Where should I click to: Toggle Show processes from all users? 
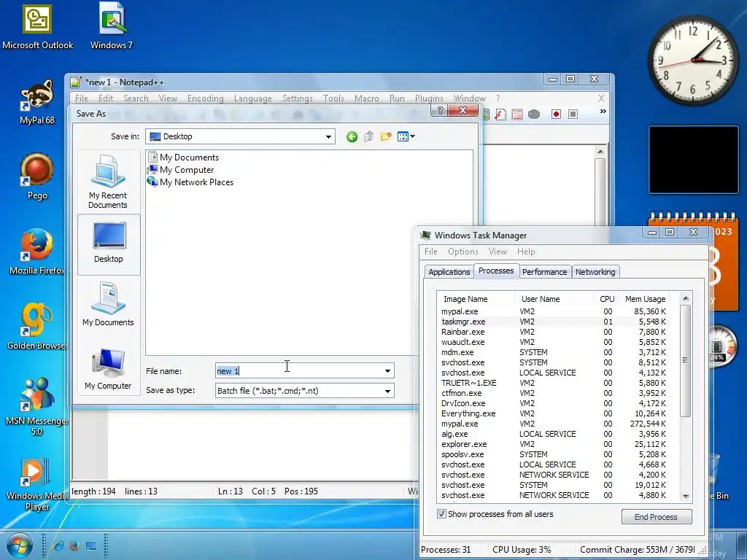441,514
